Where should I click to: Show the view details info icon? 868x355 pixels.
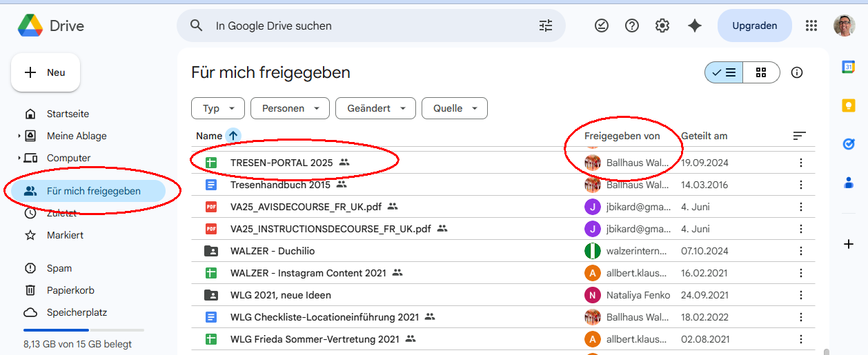point(797,72)
